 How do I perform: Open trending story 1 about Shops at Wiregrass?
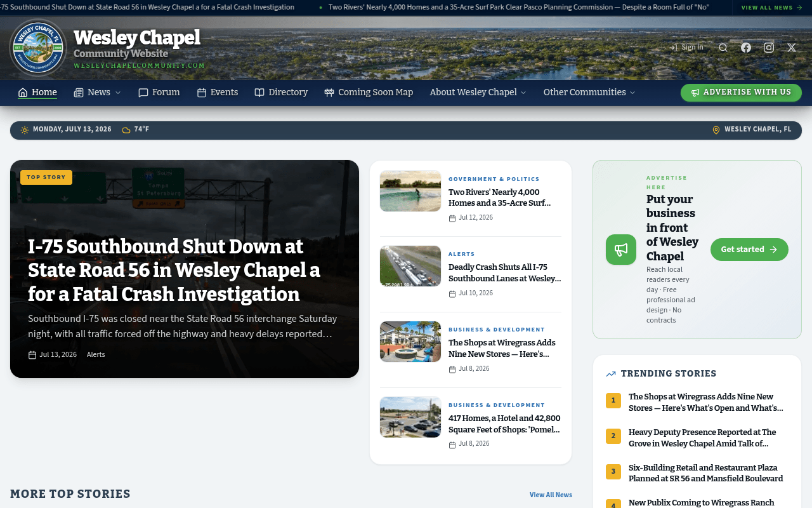706,402
